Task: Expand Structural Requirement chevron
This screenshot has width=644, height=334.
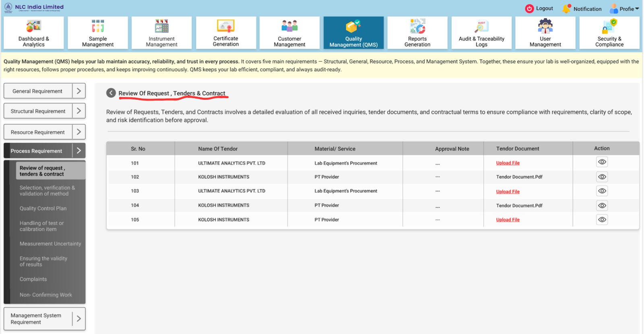Action: coord(79,111)
